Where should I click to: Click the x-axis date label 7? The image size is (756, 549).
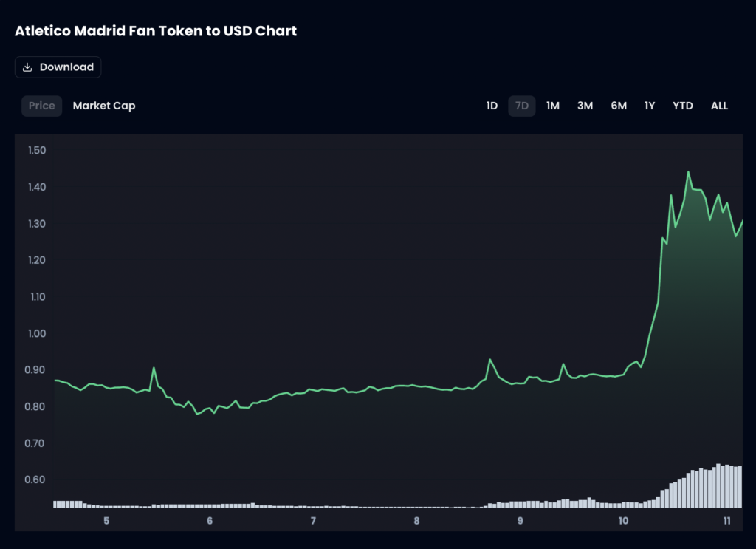pos(313,521)
